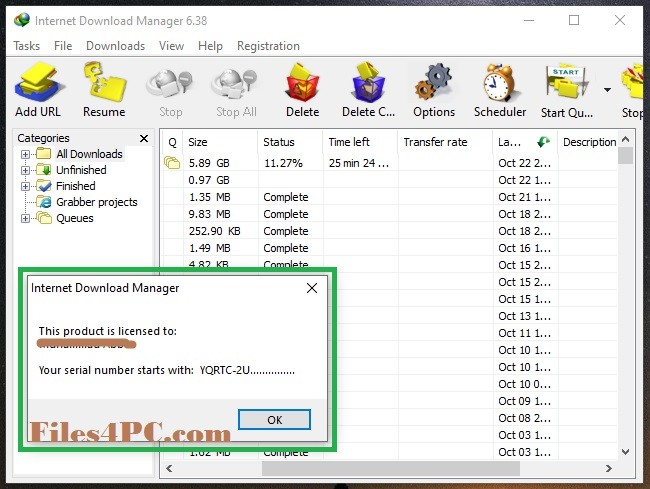
Task: Click the Oct 16 date cell
Action: (x=524, y=248)
